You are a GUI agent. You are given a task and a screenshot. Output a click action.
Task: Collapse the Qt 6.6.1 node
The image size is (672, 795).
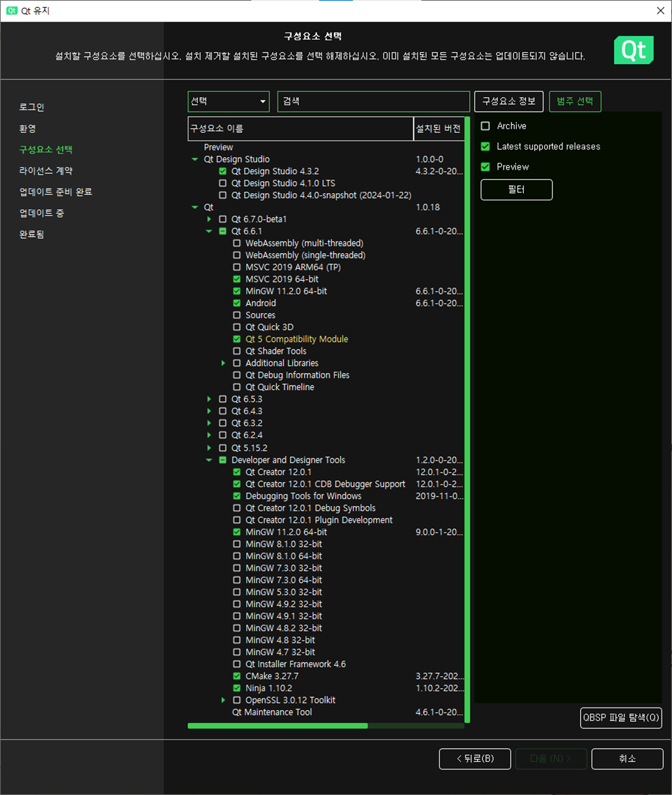point(209,232)
